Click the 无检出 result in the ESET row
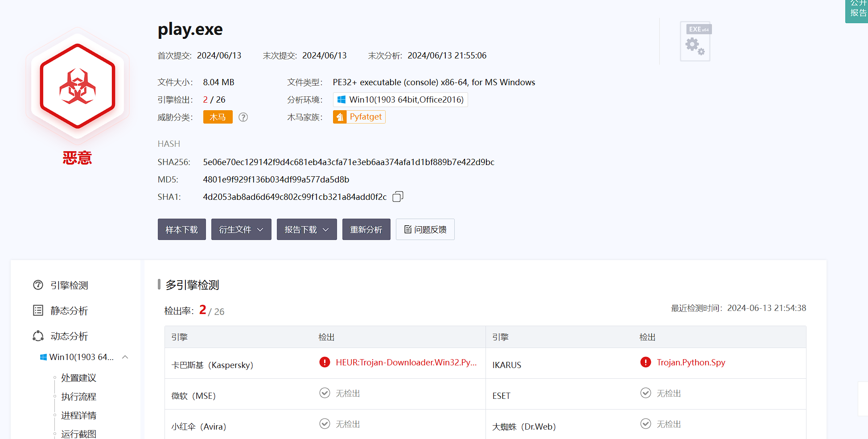Image resolution: width=868 pixels, height=439 pixels. (x=669, y=393)
